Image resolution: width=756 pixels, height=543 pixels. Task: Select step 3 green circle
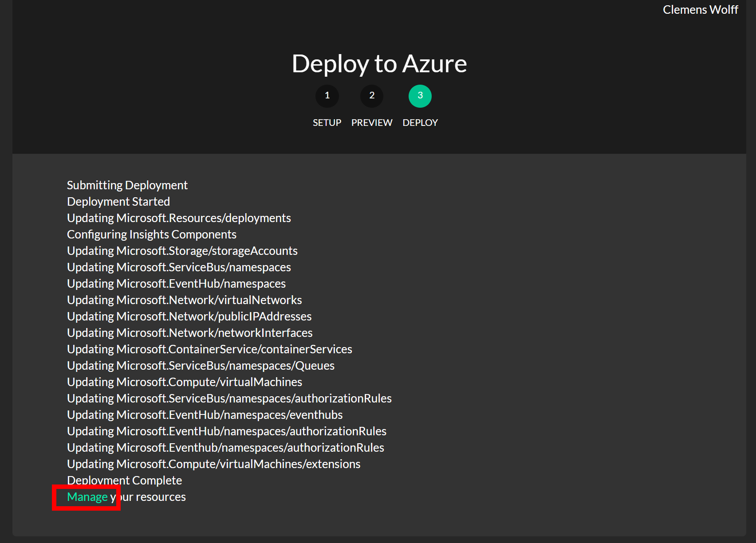point(420,96)
